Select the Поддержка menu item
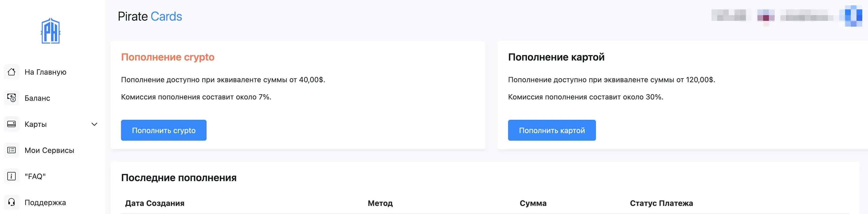868x214 pixels. point(45,202)
